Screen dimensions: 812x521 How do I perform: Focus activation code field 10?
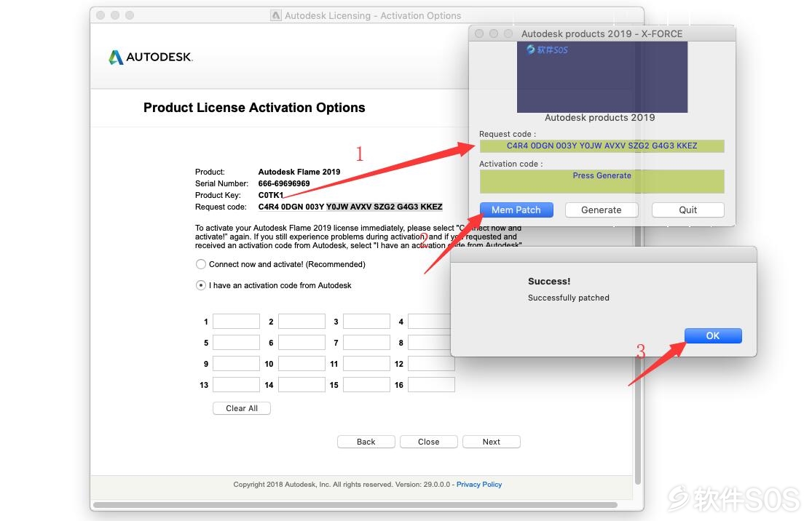click(301, 364)
